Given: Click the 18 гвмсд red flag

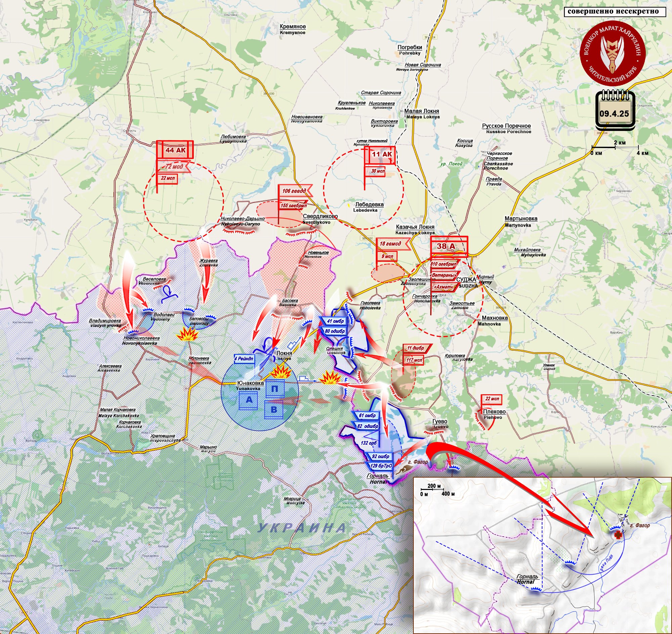Looking at the screenshot, I should coord(391,244).
